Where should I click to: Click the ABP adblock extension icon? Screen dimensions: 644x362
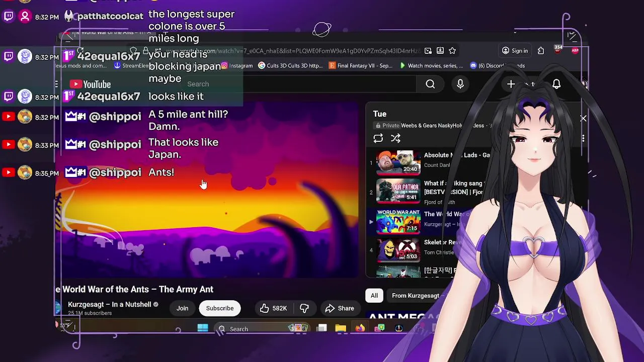point(575,51)
